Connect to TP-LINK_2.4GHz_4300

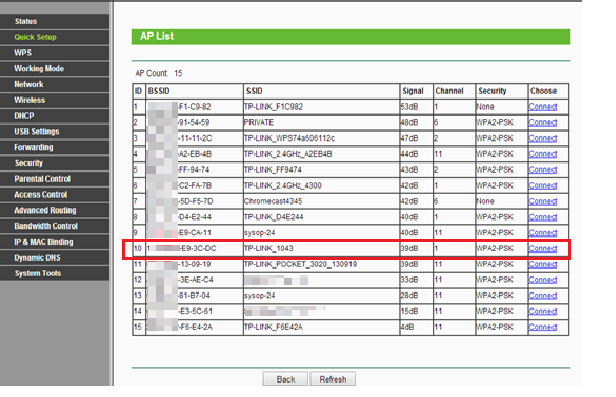coord(543,185)
